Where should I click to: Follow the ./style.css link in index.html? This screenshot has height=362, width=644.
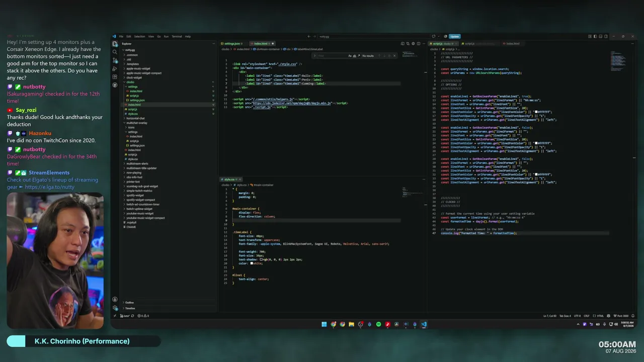click(x=287, y=64)
